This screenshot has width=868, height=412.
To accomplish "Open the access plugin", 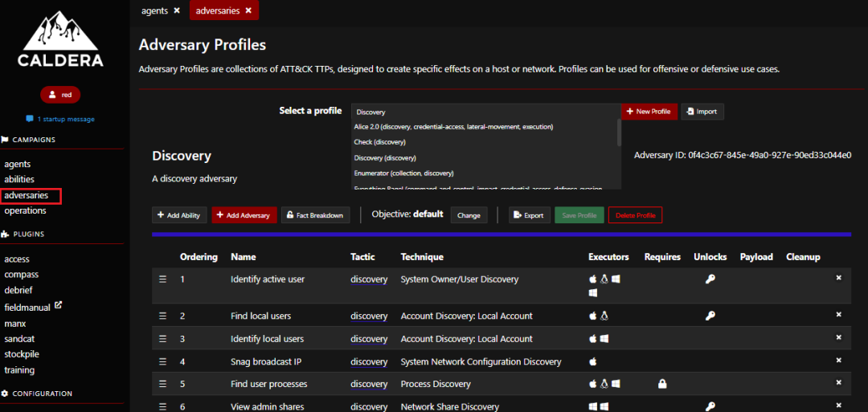I will pyautogui.click(x=17, y=259).
